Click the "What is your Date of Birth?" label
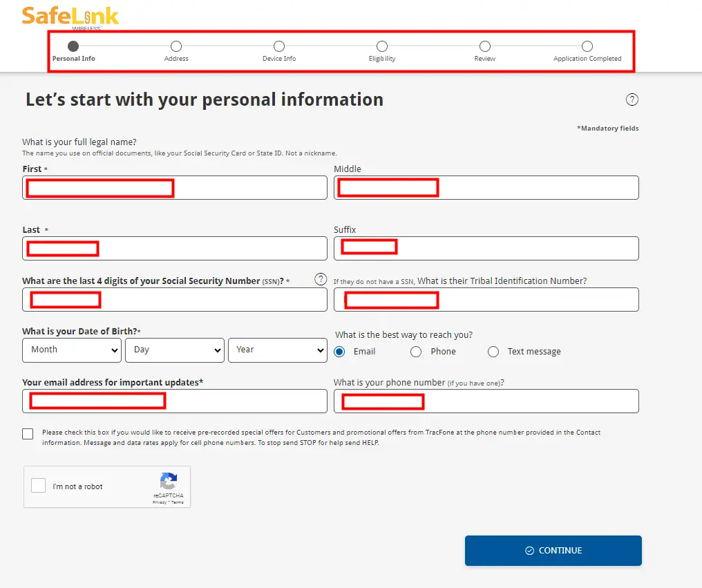The width and height of the screenshot is (702, 588). [81, 332]
